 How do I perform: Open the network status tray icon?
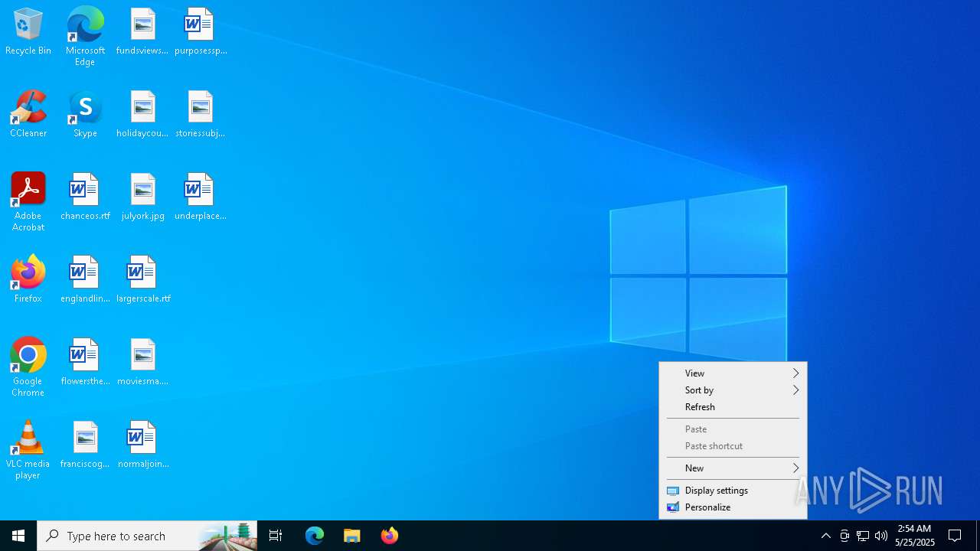pyautogui.click(x=863, y=536)
